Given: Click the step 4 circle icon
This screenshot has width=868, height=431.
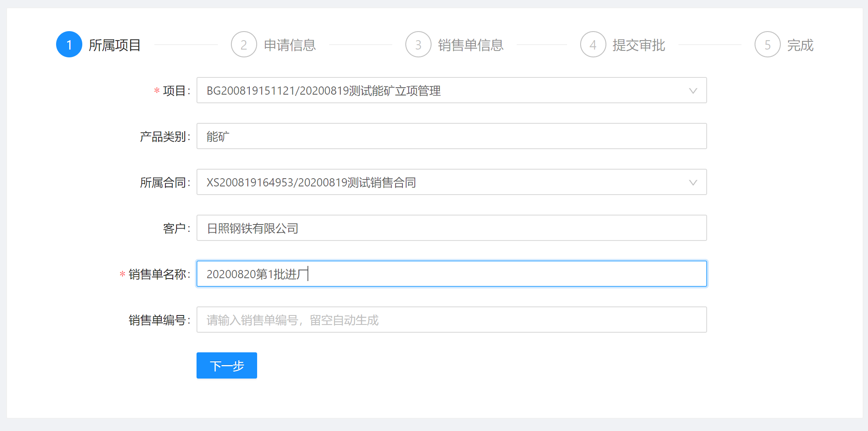Looking at the screenshot, I should coord(593,44).
